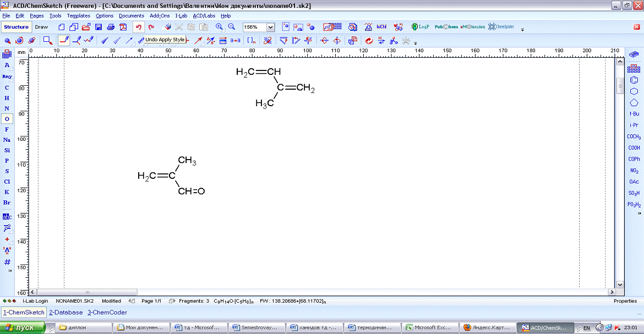Click the Undo arrow icon
Screen dimensions: 644x334
[138, 27]
